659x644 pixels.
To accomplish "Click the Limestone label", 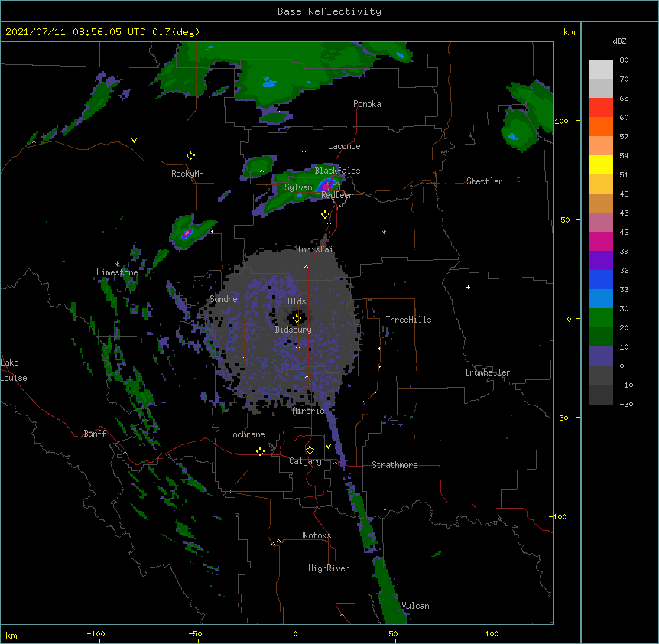I will (117, 272).
